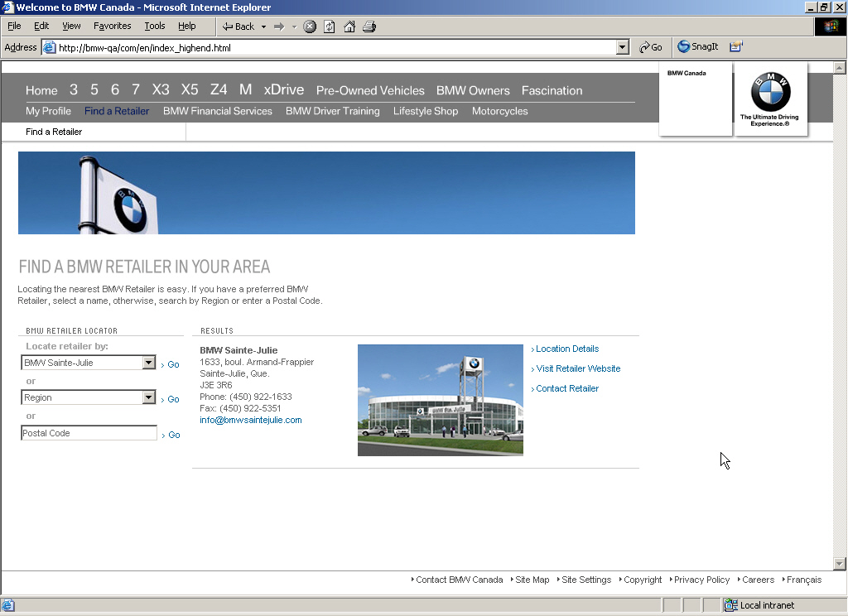Go to Pre-Owned Vehicles
Image resolution: width=848 pixels, height=616 pixels.
tap(370, 90)
